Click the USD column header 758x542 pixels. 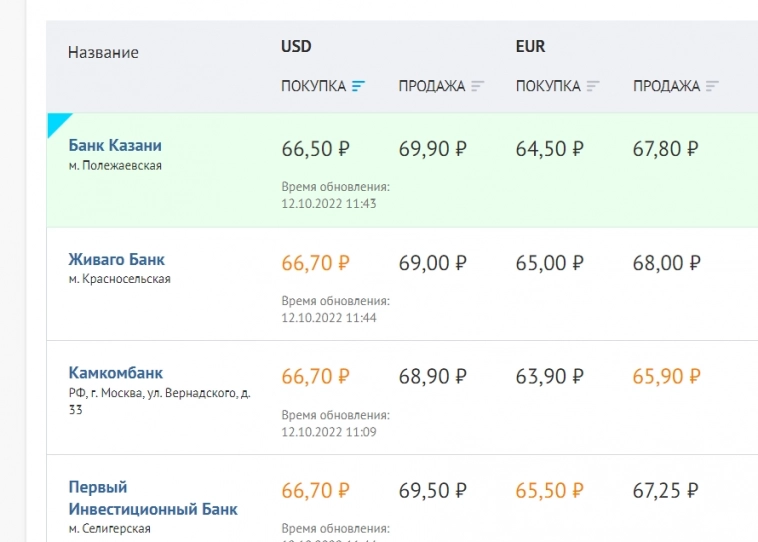[296, 47]
